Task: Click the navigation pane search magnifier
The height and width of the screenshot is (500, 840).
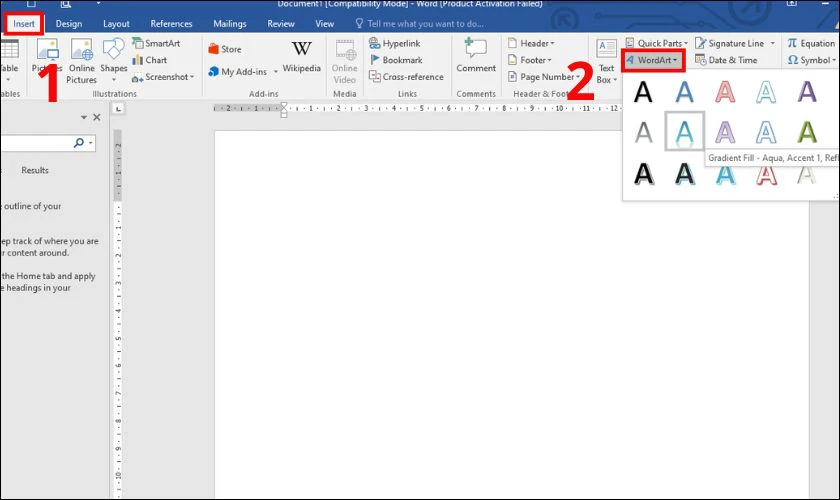Action: point(79,143)
